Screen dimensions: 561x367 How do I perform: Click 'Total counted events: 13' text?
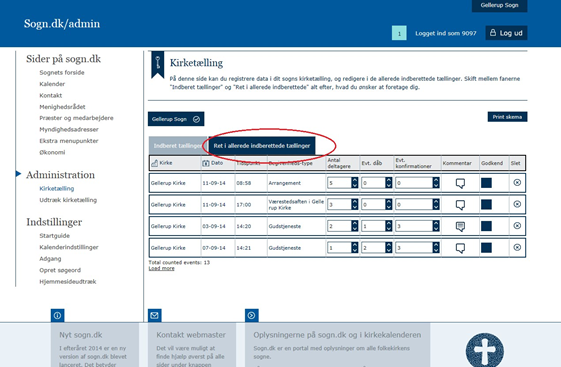click(179, 263)
